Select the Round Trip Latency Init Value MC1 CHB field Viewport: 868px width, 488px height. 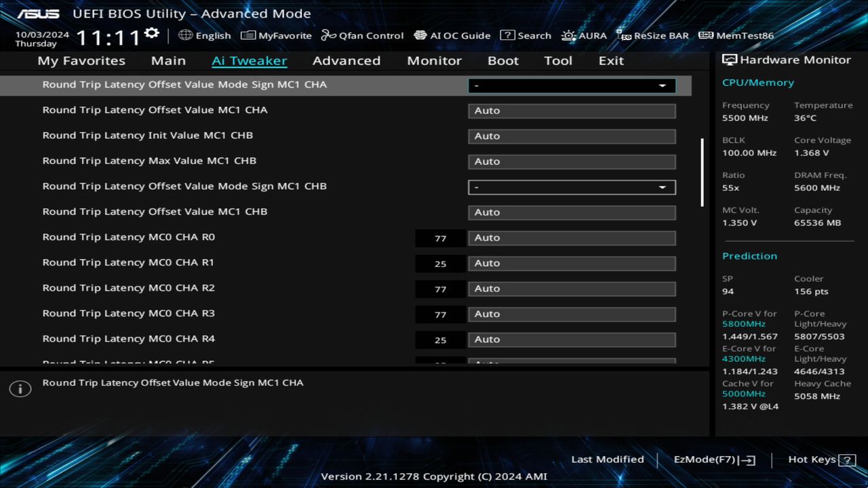(x=572, y=136)
